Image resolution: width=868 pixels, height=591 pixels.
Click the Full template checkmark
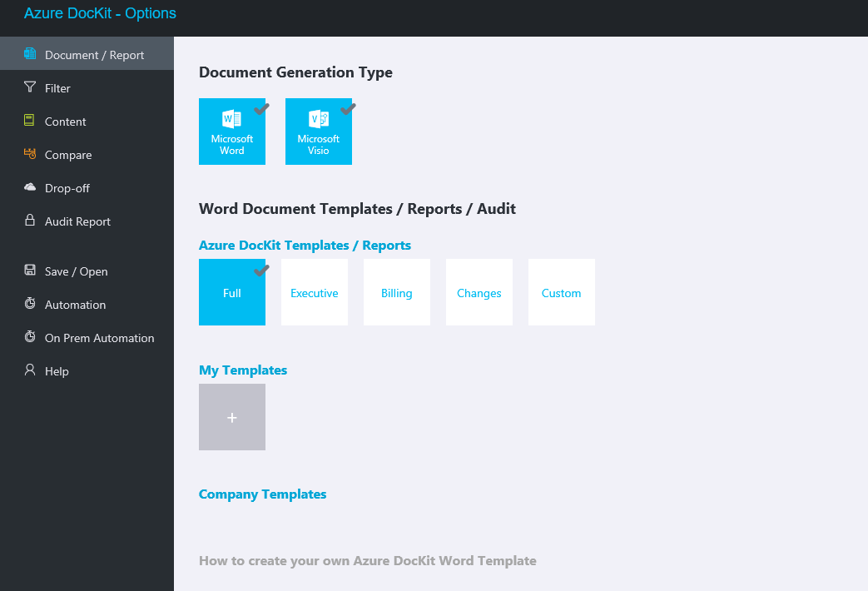262,270
